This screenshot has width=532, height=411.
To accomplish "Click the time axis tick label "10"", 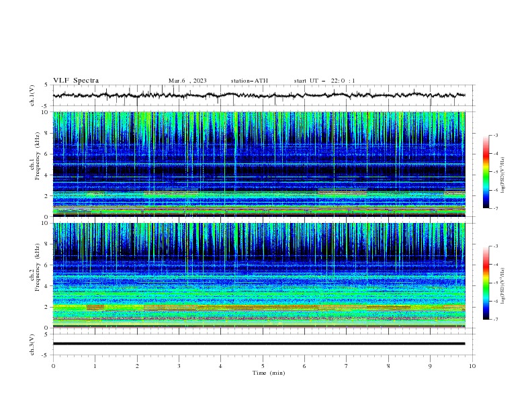I will tap(472, 366).
